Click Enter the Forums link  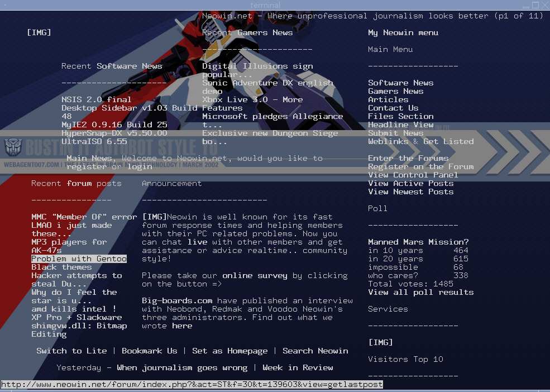coord(408,158)
